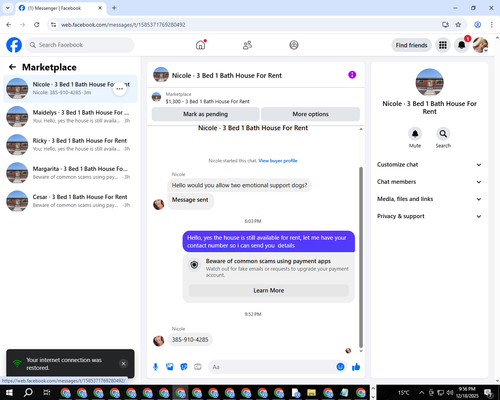Open the Margarita conversation
The image size is (500, 400).
[x=70, y=173]
